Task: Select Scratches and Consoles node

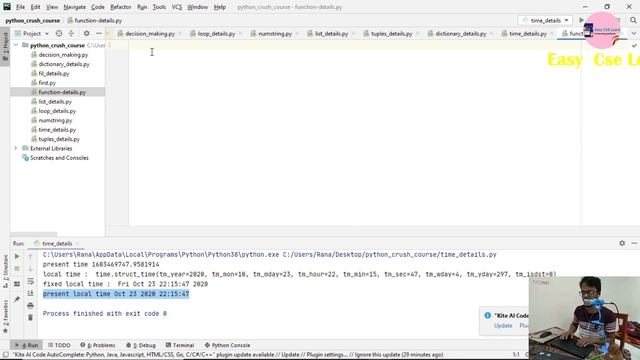Action: (59, 158)
